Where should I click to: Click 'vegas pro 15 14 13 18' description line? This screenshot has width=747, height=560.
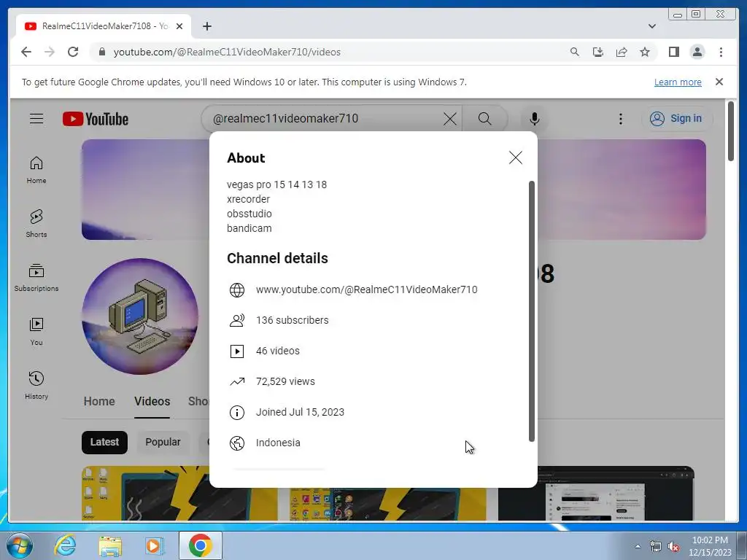point(276,184)
